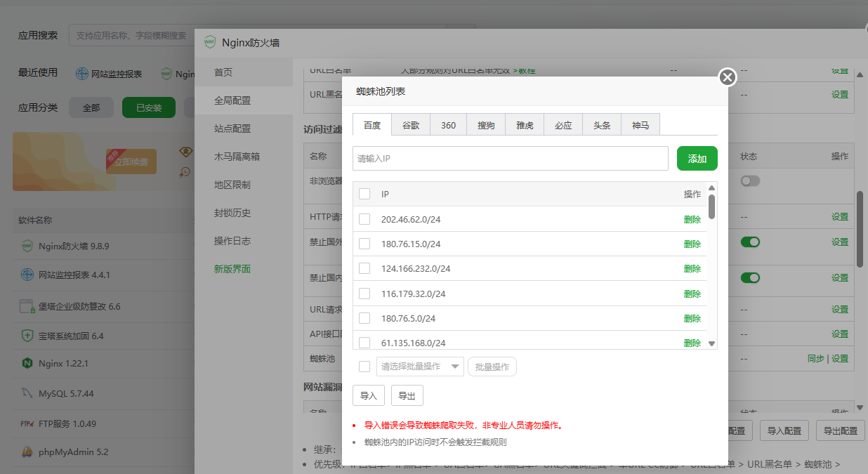
Task: Click the Nginx防火墙 window title WAF icon
Action: point(210,42)
